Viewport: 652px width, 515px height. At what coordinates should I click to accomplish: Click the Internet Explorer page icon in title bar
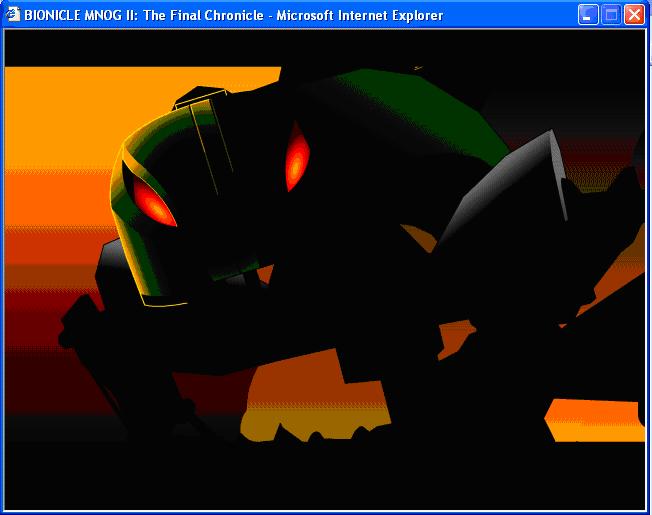[x=13, y=15]
